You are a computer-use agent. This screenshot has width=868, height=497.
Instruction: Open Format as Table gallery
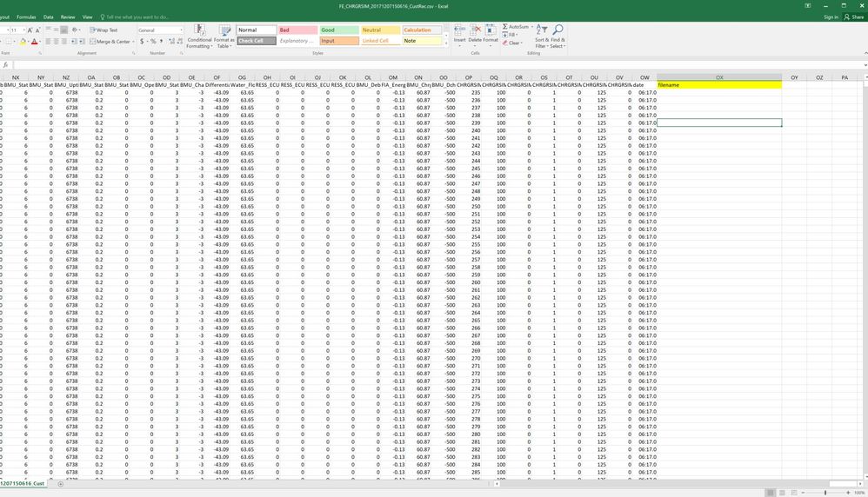(224, 36)
